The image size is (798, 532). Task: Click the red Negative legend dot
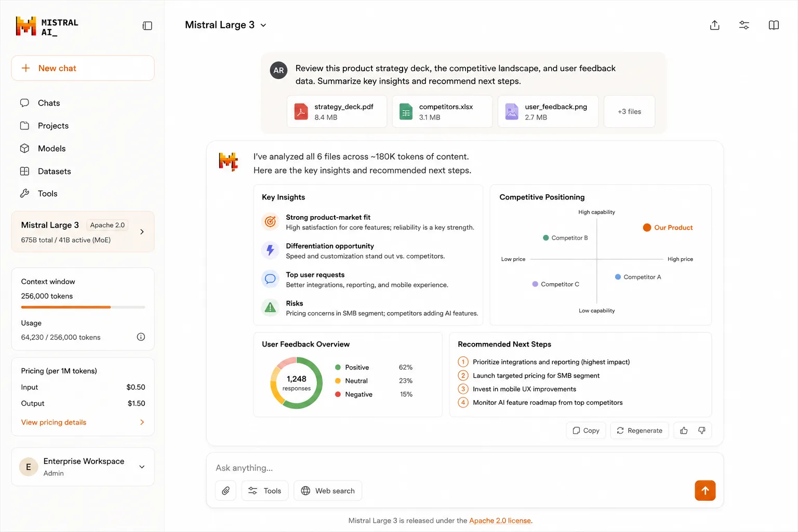pyautogui.click(x=338, y=394)
